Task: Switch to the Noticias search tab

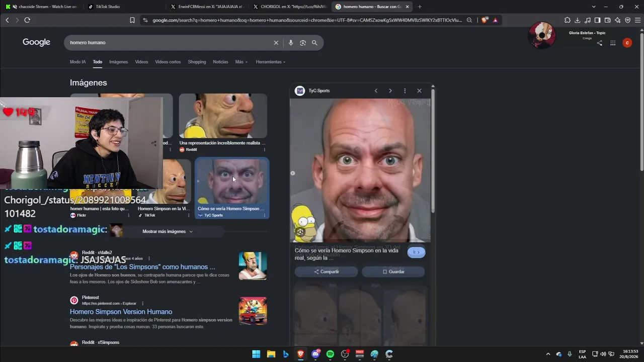Action: click(220, 62)
